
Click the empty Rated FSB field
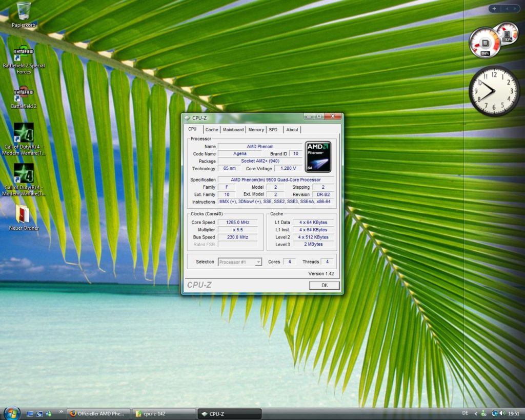(x=238, y=245)
